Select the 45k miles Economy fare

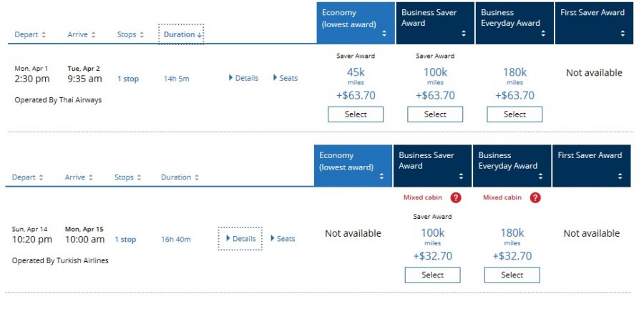pyautogui.click(x=356, y=114)
